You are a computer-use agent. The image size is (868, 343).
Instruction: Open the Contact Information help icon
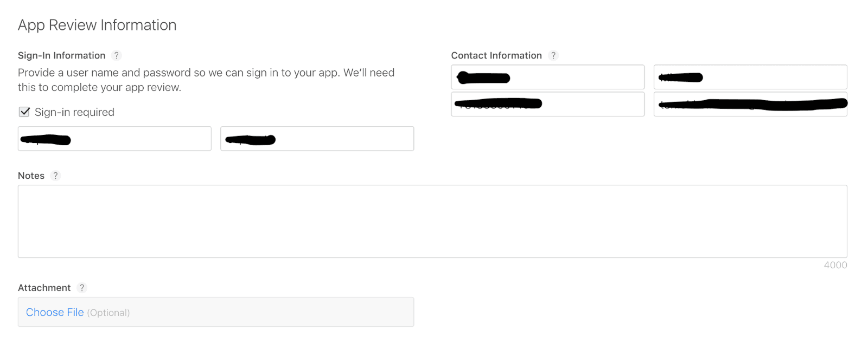click(553, 55)
